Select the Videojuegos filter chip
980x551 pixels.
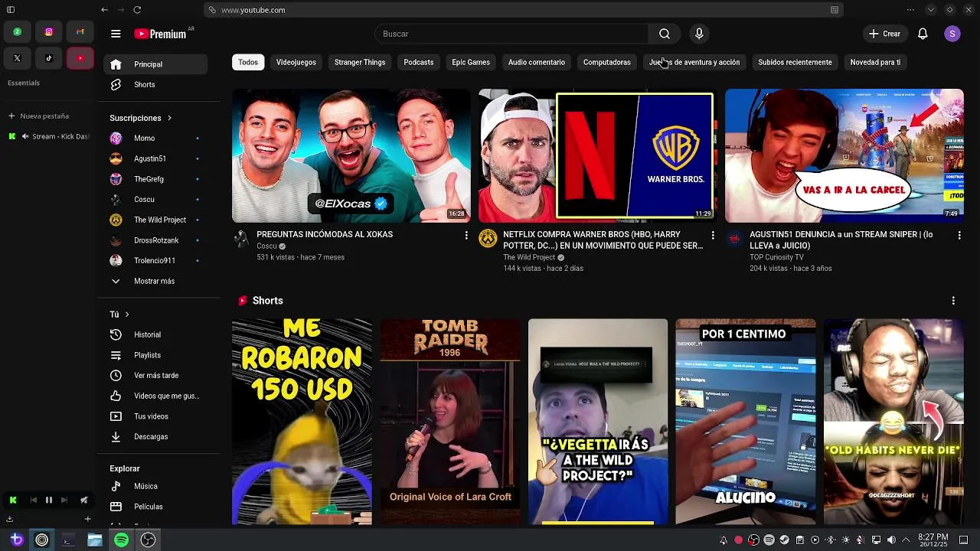296,62
